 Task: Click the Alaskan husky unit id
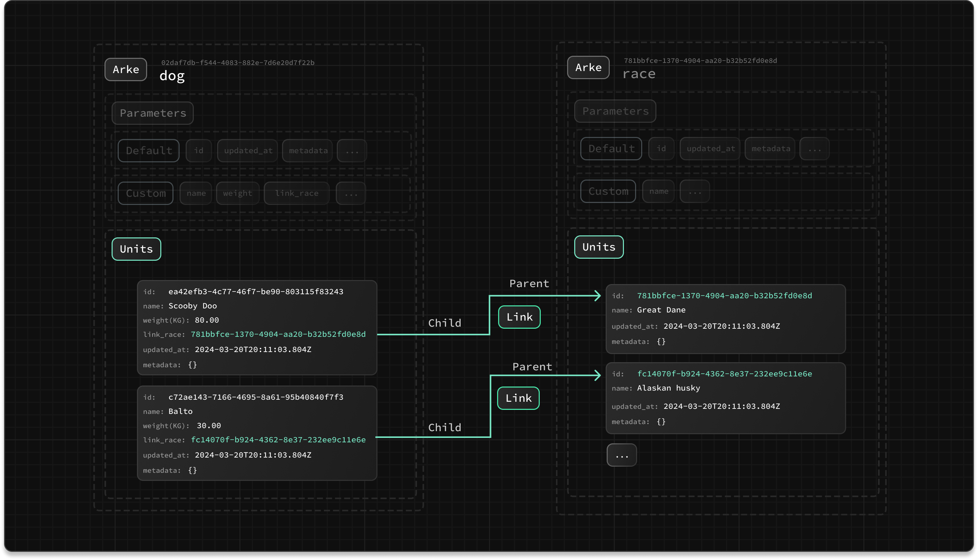(x=724, y=374)
